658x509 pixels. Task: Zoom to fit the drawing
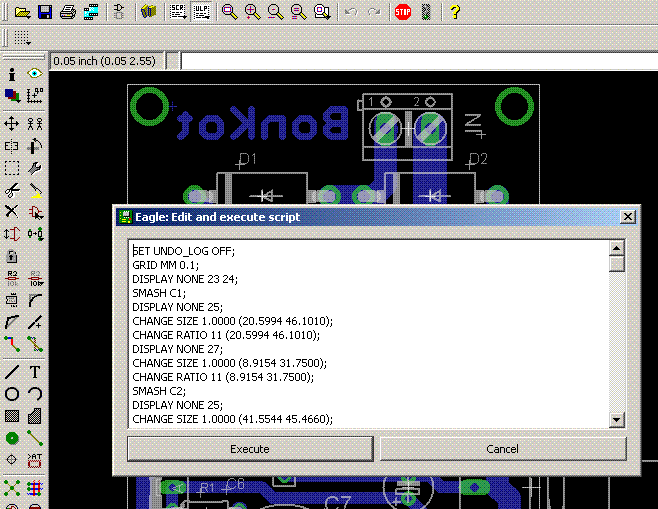click(x=229, y=12)
